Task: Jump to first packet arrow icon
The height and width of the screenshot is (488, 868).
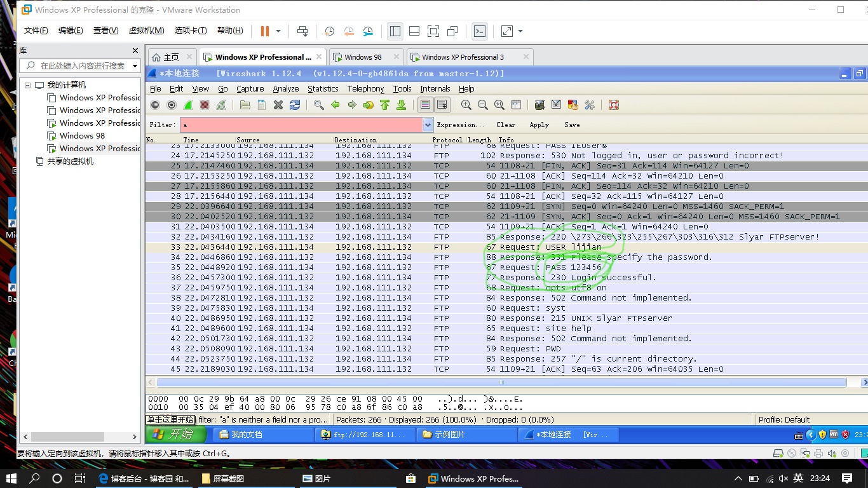Action: pyautogui.click(x=384, y=105)
